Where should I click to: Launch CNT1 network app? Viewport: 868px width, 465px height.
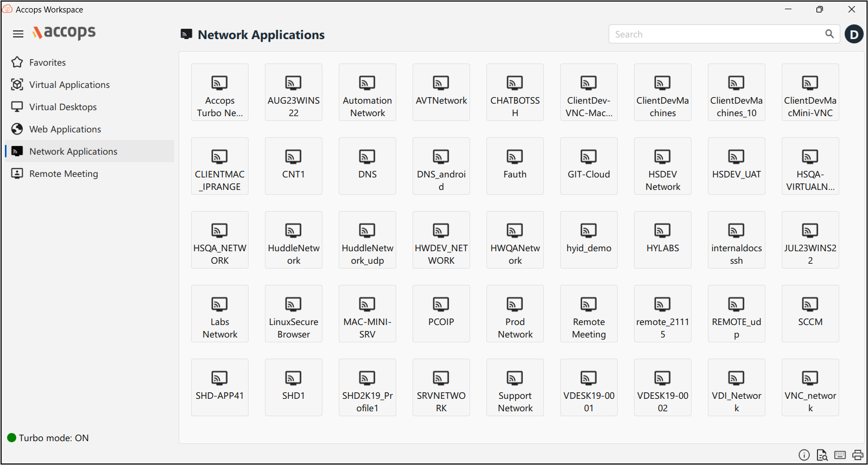pyautogui.click(x=294, y=166)
